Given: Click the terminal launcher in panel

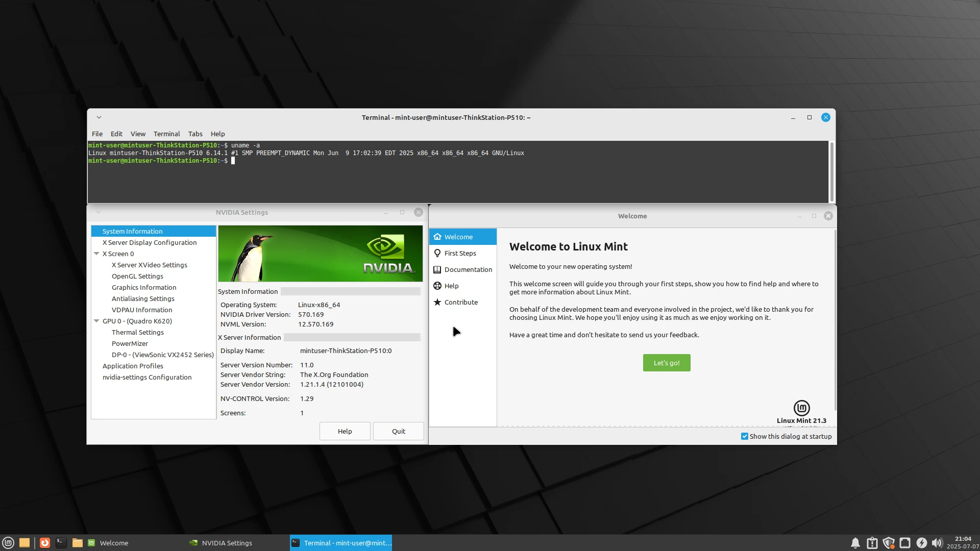Looking at the screenshot, I should tap(61, 543).
